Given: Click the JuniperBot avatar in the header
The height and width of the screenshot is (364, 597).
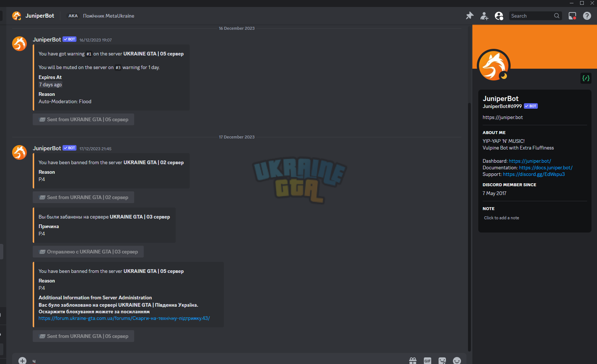Looking at the screenshot, I should (x=17, y=16).
